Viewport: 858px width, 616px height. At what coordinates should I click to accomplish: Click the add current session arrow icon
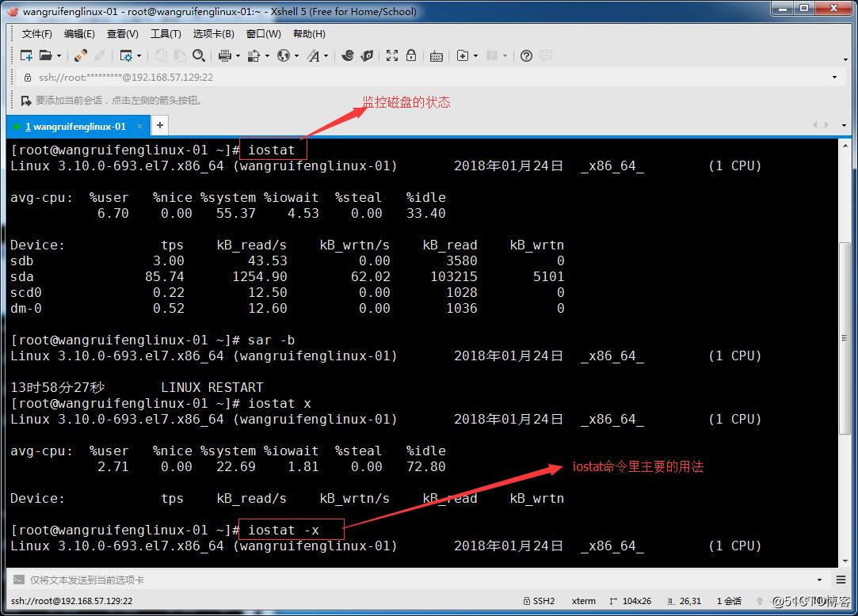(25, 101)
